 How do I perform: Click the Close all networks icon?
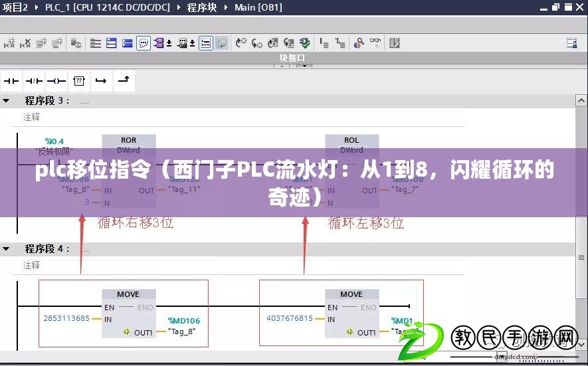tap(112, 43)
